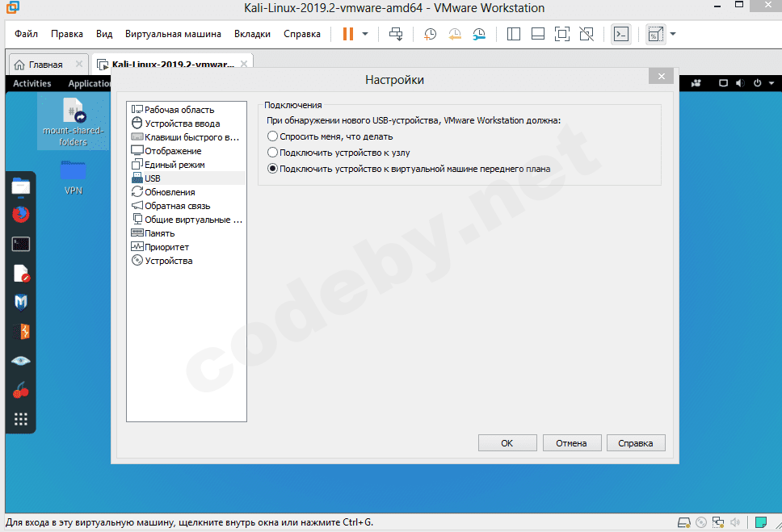782x532 pixels.
Task: Open the power options dropdown beside the pause button
Action: pos(365,34)
